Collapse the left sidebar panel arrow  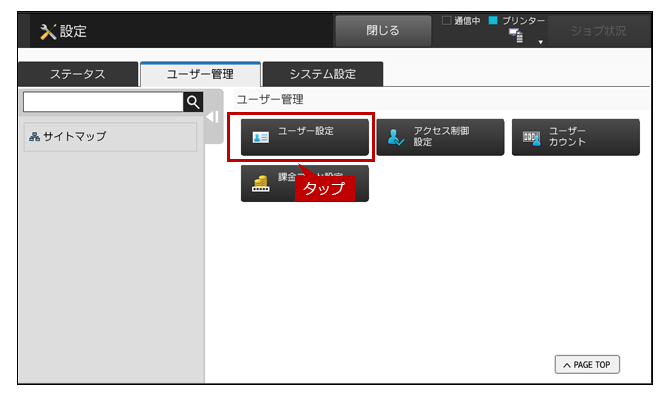(212, 117)
